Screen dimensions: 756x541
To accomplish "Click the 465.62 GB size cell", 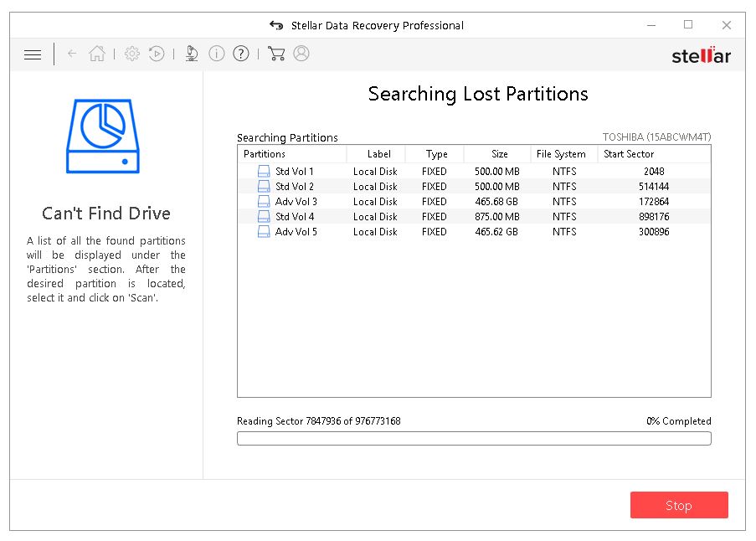I will (x=496, y=231).
